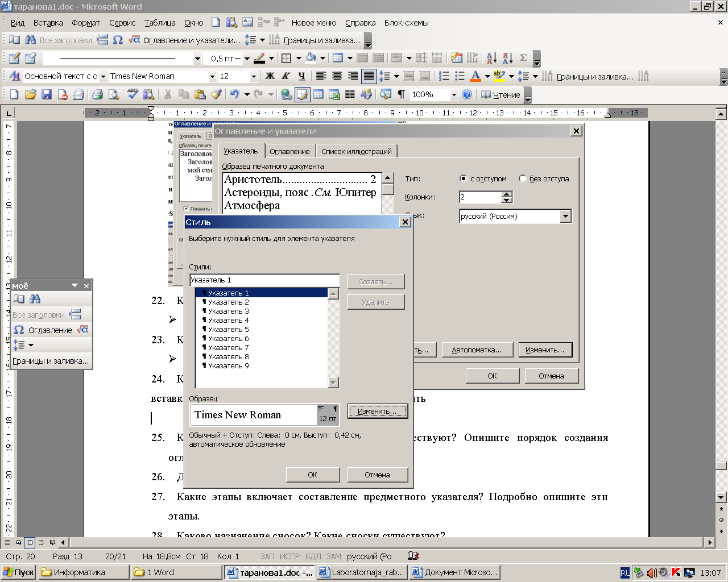Click OK in Оглавление и указатели dialog
Viewport: 728px width, 582px height.
click(492, 376)
